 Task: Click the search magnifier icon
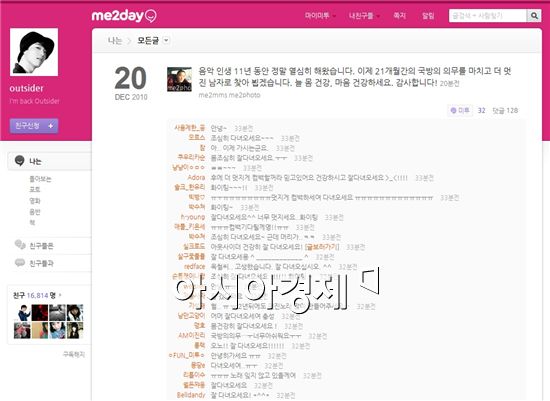pyautogui.click(x=534, y=15)
